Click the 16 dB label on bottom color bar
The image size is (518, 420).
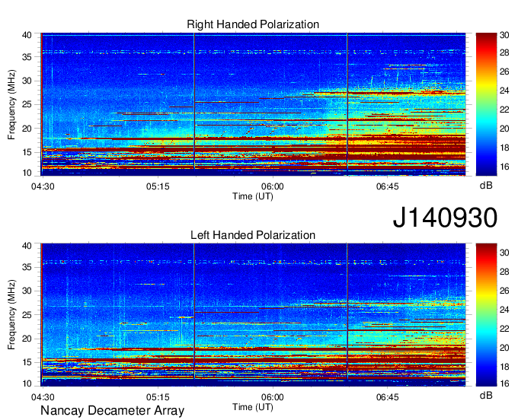click(x=504, y=383)
